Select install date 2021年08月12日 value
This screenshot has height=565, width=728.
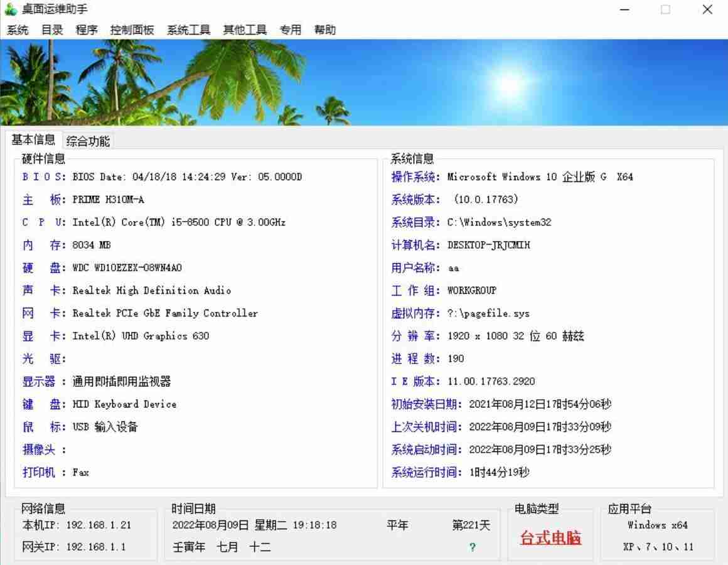(540, 404)
